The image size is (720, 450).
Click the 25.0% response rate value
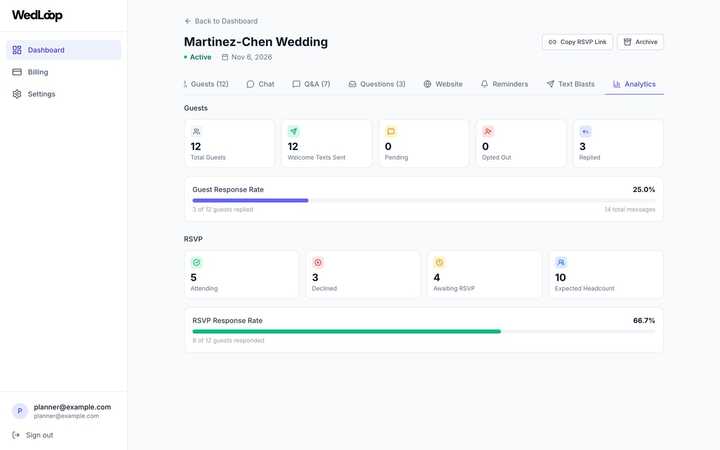pyautogui.click(x=644, y=190)
